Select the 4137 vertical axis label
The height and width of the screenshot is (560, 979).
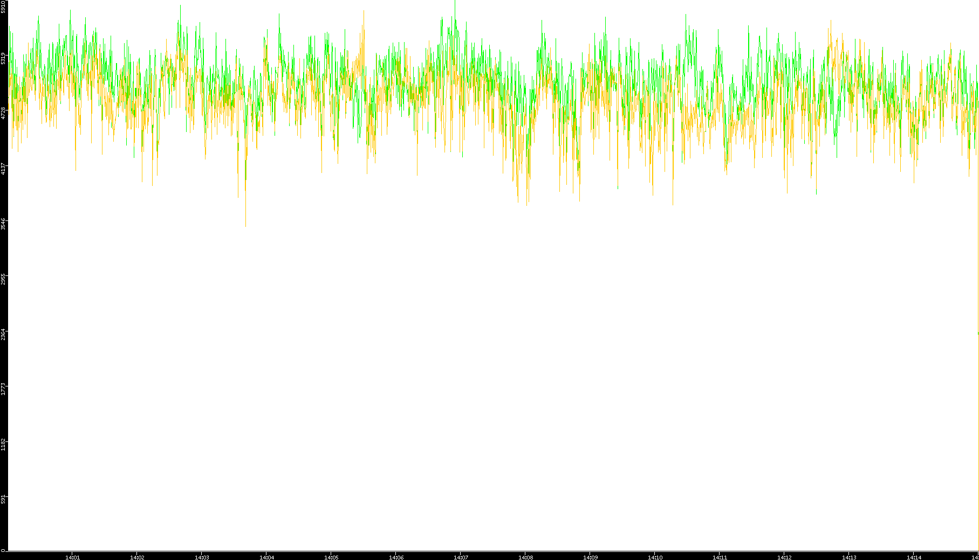(3, 169)
